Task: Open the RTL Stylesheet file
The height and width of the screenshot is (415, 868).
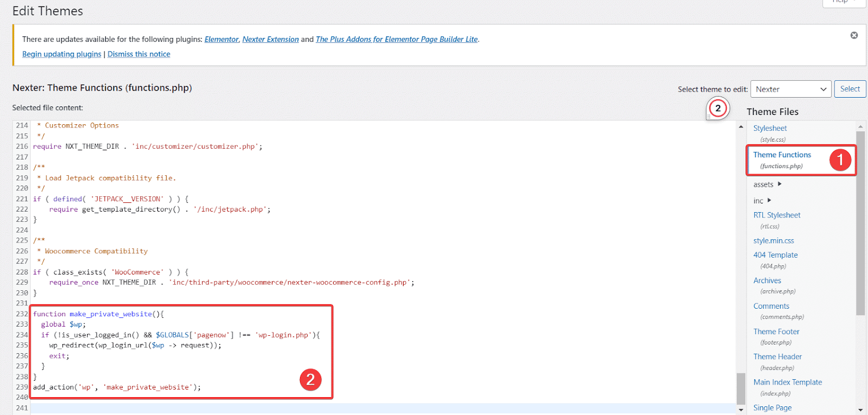Action: point(777,215)
